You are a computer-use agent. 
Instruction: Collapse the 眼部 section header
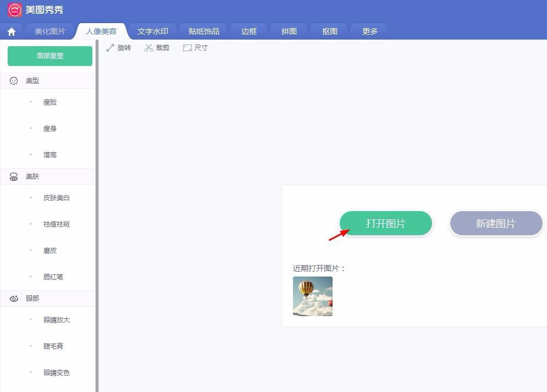[48, 299]
